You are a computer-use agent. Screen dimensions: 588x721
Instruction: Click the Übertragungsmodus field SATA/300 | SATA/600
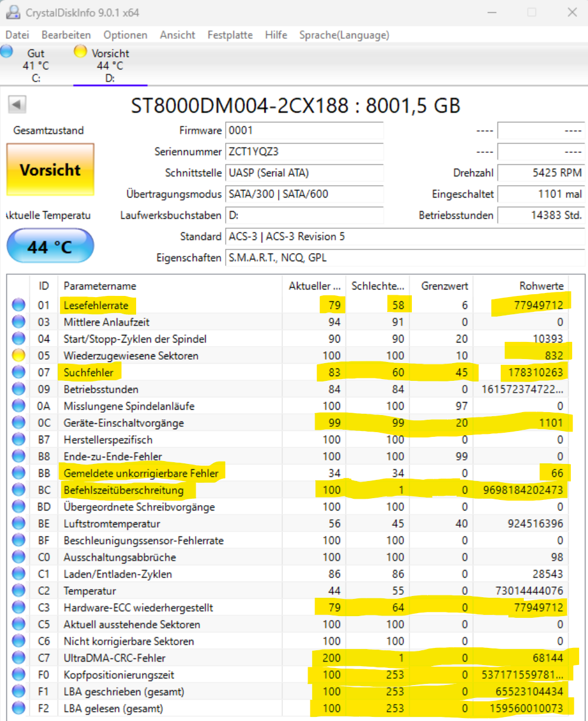305,194
